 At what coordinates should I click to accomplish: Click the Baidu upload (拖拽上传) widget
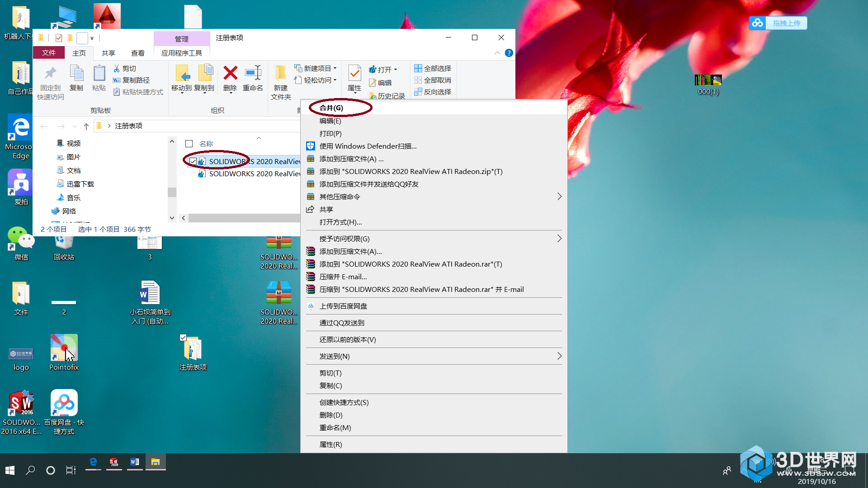click(778, 23)
